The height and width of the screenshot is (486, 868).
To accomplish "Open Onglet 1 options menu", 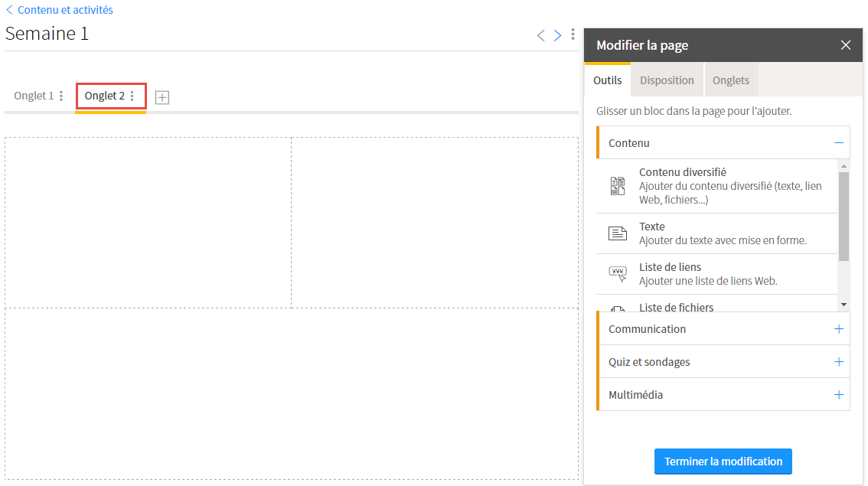I will (61, 96).
